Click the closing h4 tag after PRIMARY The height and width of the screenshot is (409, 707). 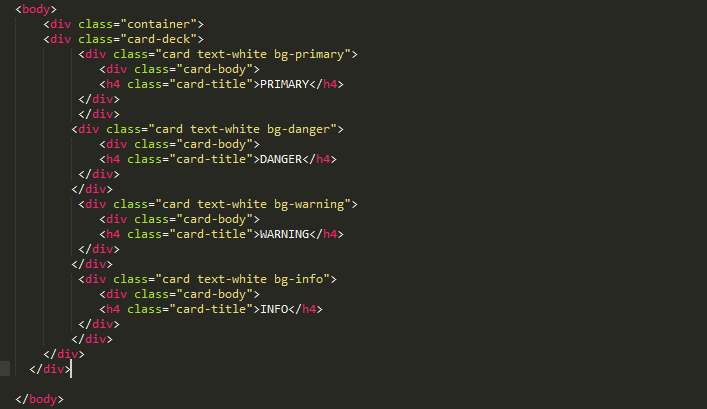point(326,84)
